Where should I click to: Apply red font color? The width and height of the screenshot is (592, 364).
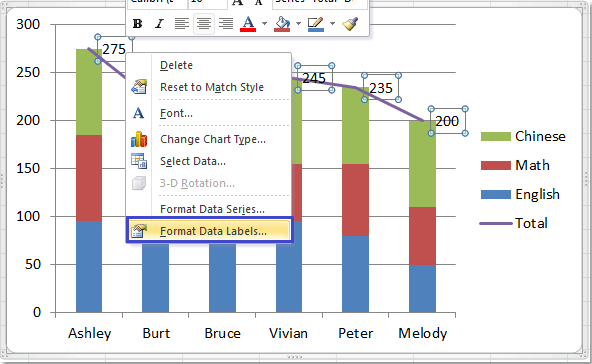click(x=248, y=24)
